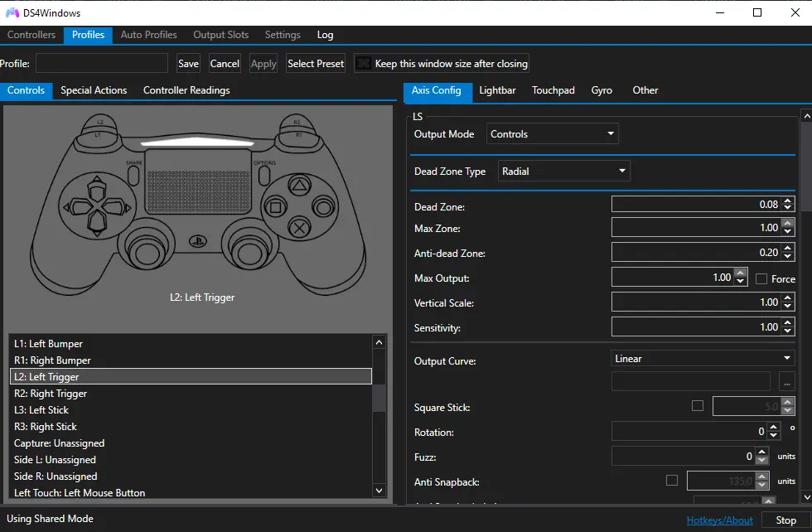Enable the Anti Snapback checkbox
Image resolution: width=812 pixels, height=532 pixels.
672,480
